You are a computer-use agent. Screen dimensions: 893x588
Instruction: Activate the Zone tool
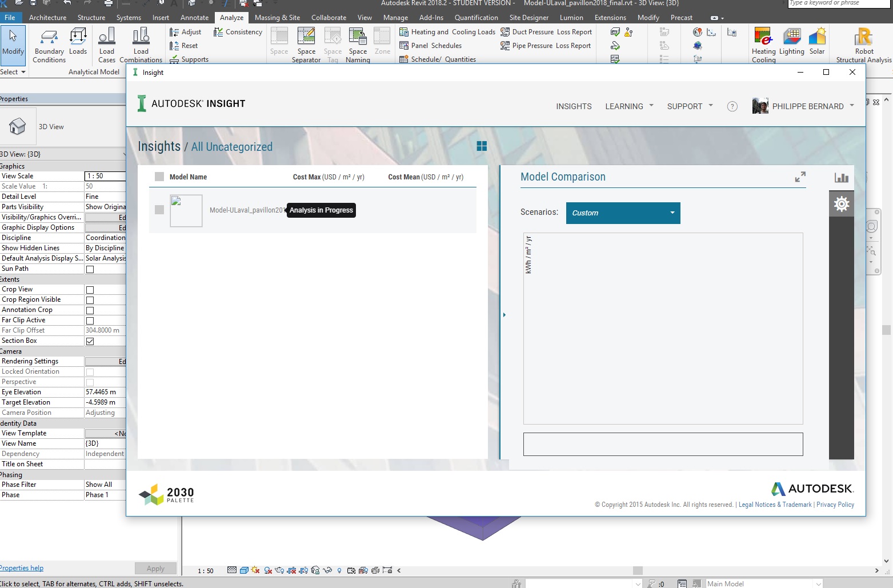382,44
